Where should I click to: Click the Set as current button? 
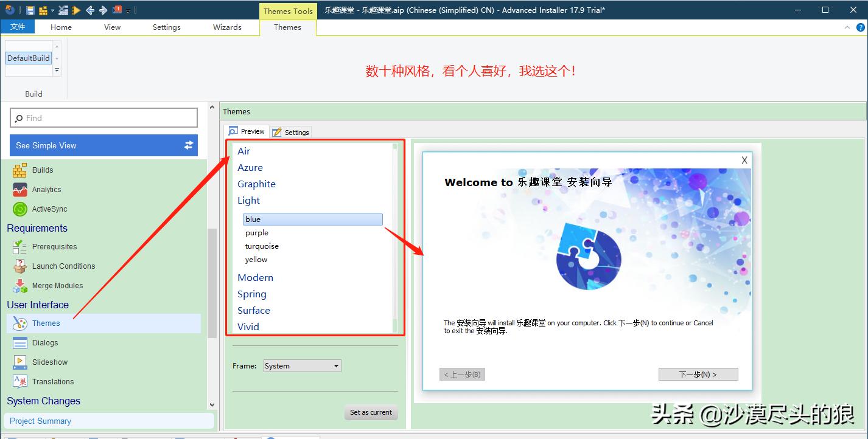point(371,412)
